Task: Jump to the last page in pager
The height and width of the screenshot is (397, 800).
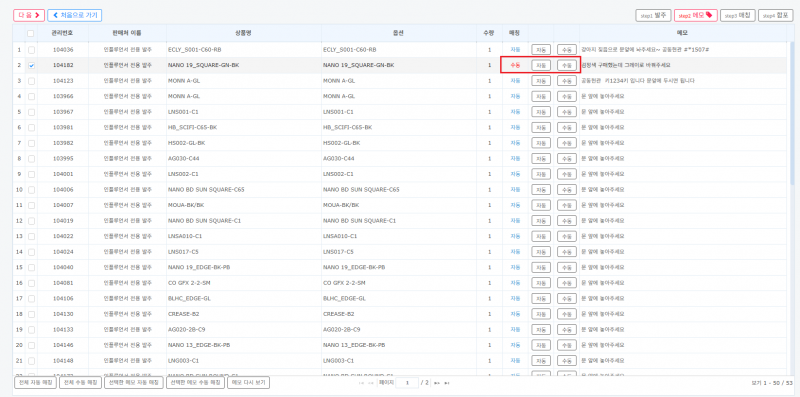Action: pos(446,383)
